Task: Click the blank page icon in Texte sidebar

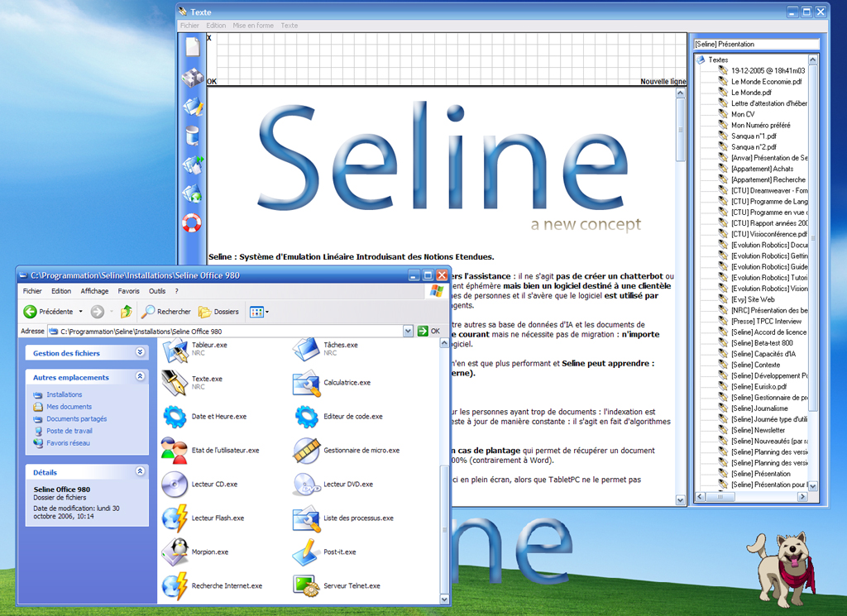Action: [193, 46]
